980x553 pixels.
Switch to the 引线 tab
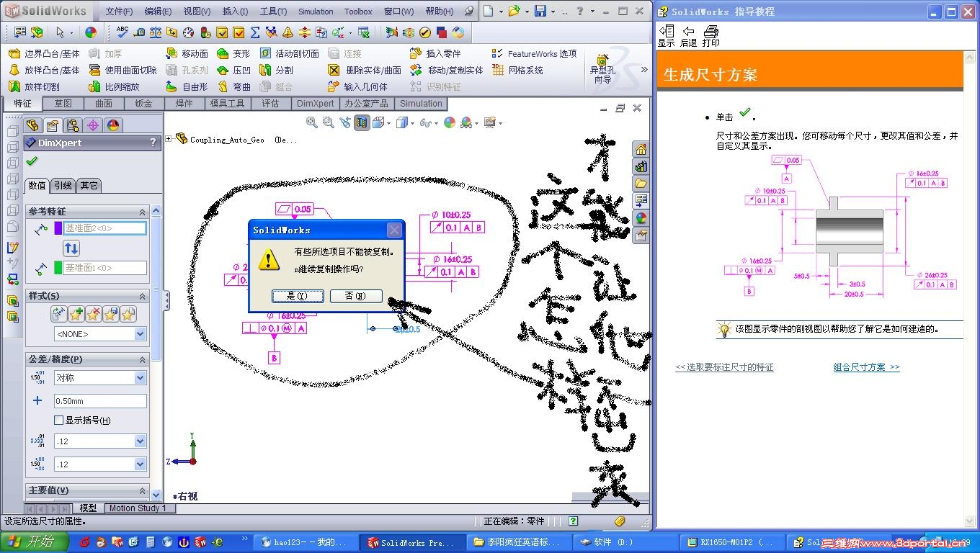click(63, 185)
